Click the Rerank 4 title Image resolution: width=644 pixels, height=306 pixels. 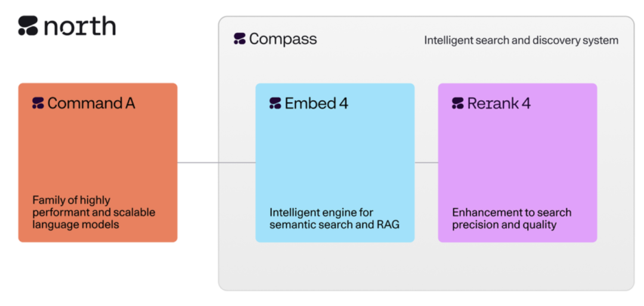(499, 104)
